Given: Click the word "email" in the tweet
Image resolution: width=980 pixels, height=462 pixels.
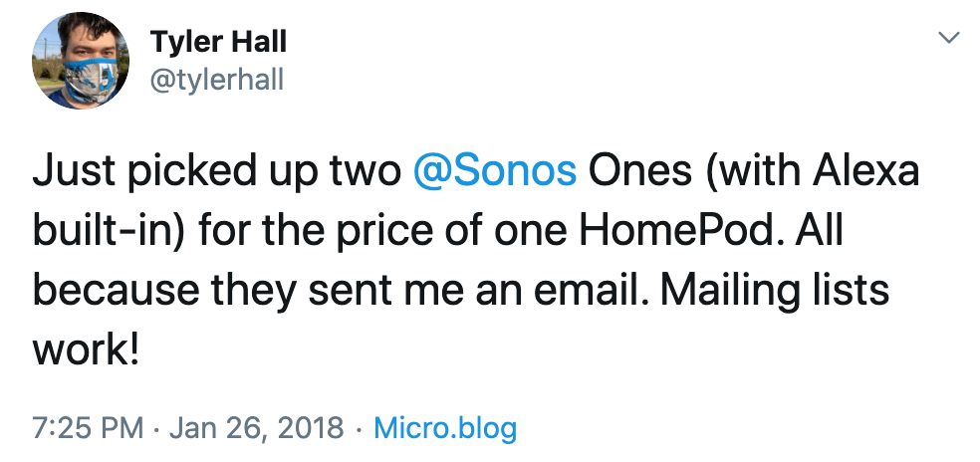Looking at the screenshot, I should pyautogui.click(x=592, y=291).
